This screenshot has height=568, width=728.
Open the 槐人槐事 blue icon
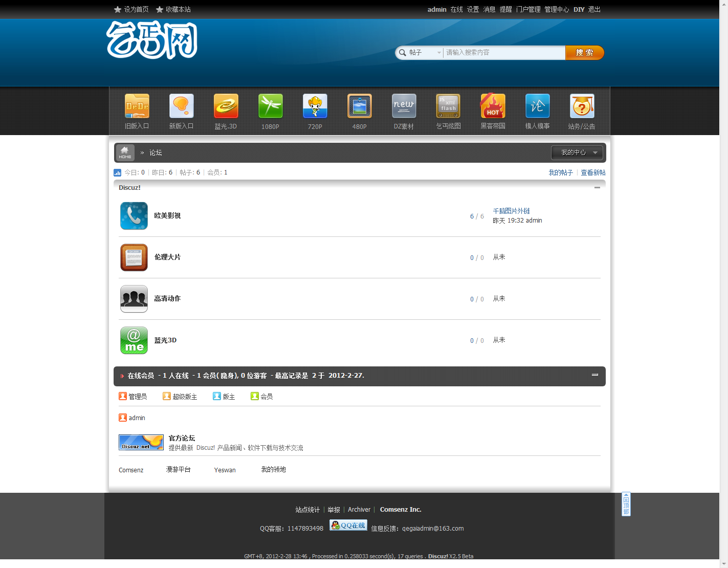538,106
